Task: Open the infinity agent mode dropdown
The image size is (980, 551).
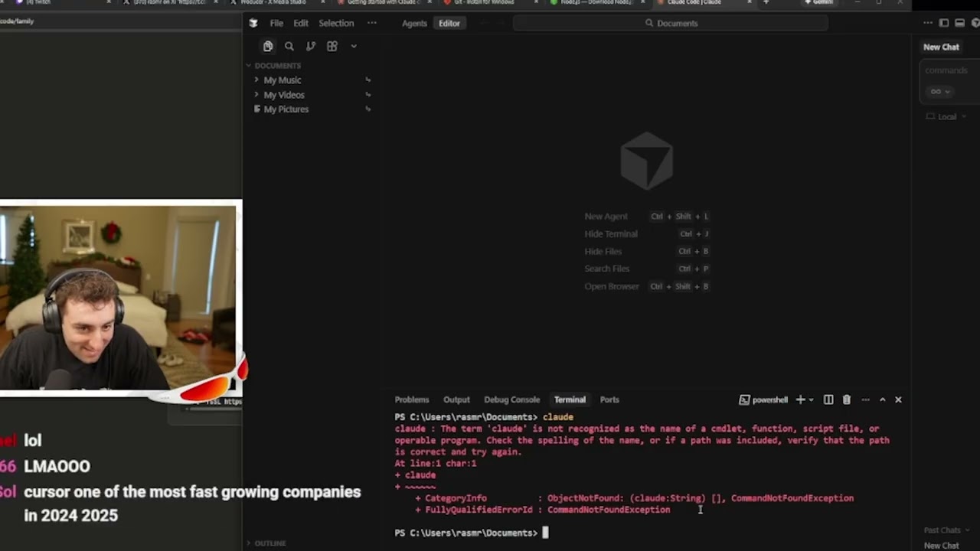Action: (x=939, y=92)
